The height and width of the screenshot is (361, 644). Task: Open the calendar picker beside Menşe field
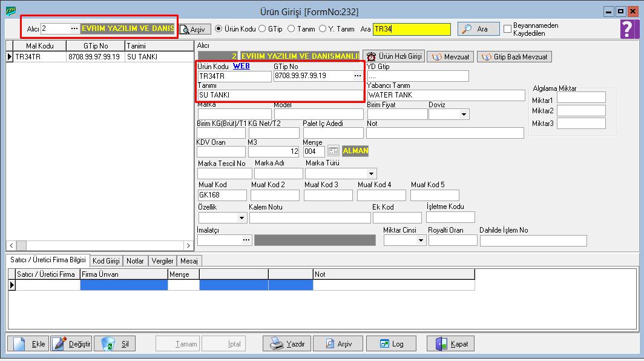333,151
